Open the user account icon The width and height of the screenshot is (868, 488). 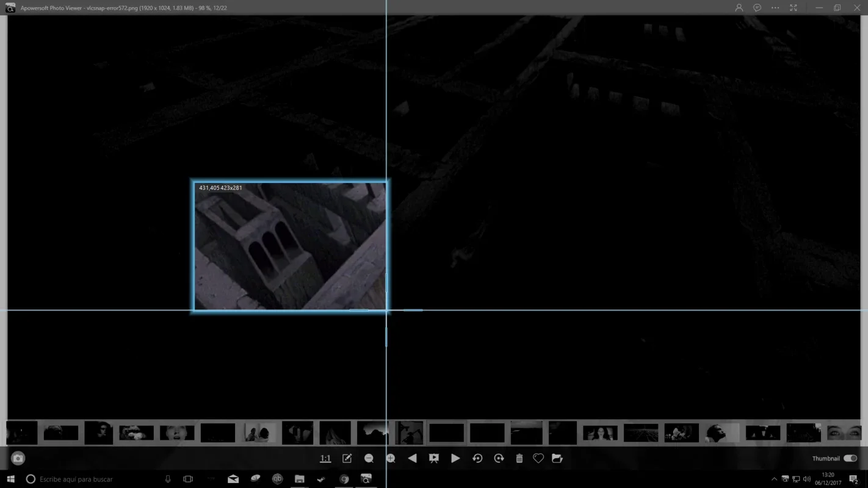tap(739, 8)
